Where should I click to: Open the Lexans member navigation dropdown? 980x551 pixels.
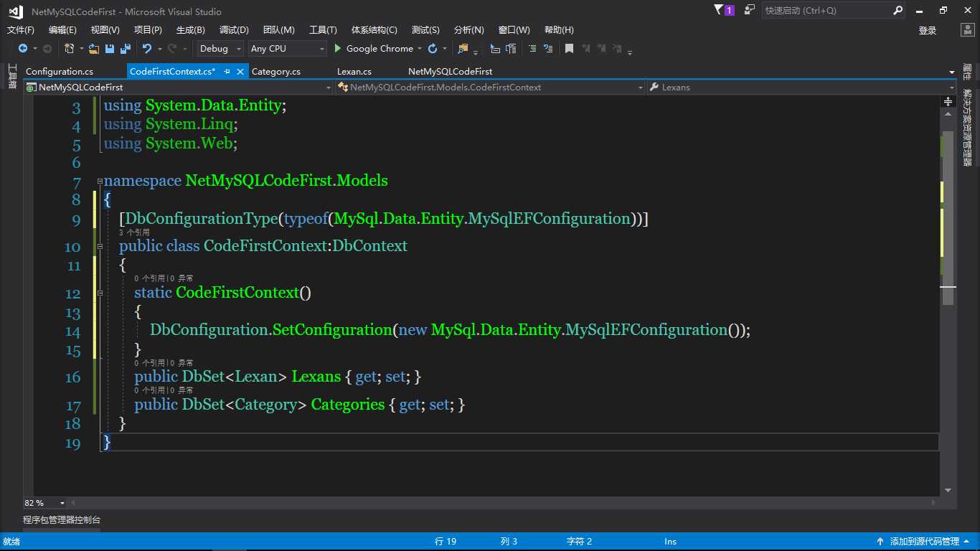click(x=801, y=87)
